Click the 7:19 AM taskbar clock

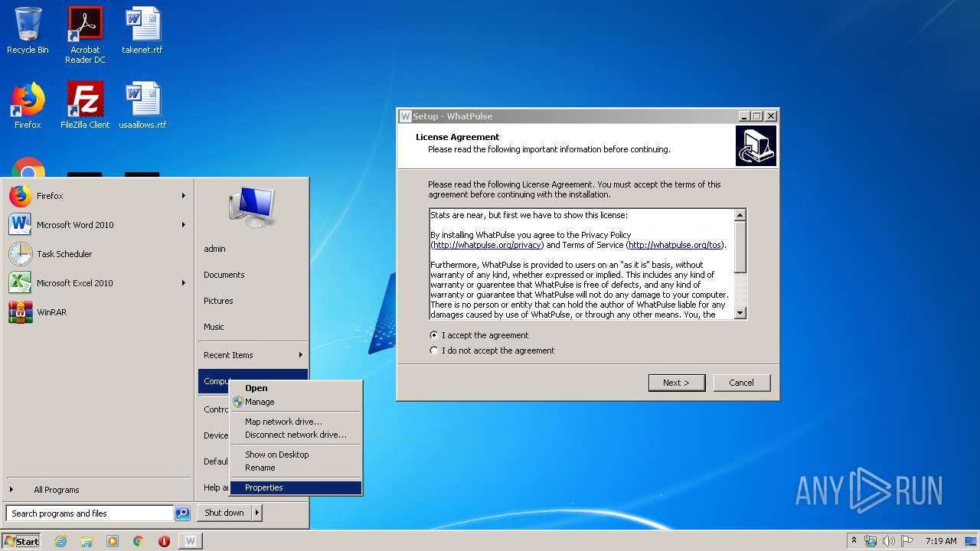(x=941, y=541)
